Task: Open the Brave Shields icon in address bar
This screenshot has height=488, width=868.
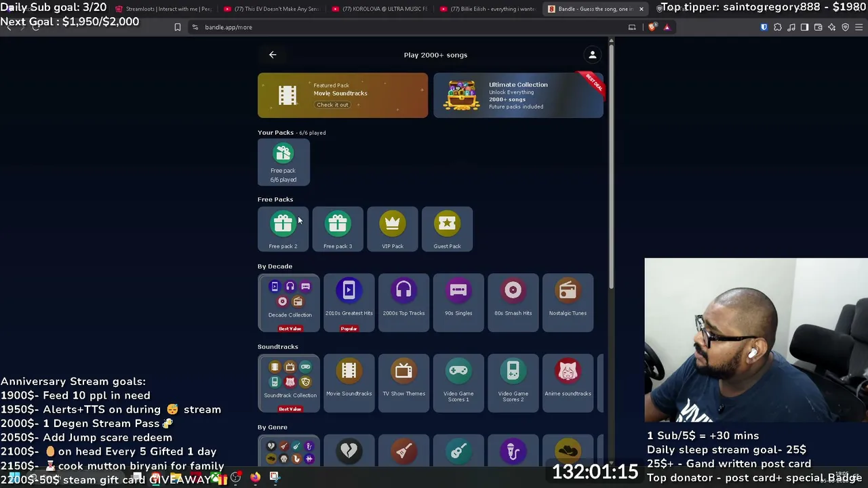Action: coord(652,27)
